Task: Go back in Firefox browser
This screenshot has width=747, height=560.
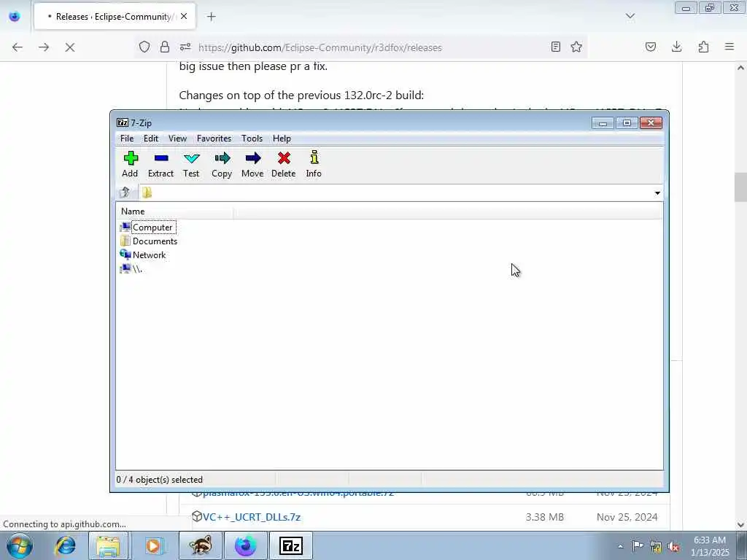Action: [x=18, y=47]
